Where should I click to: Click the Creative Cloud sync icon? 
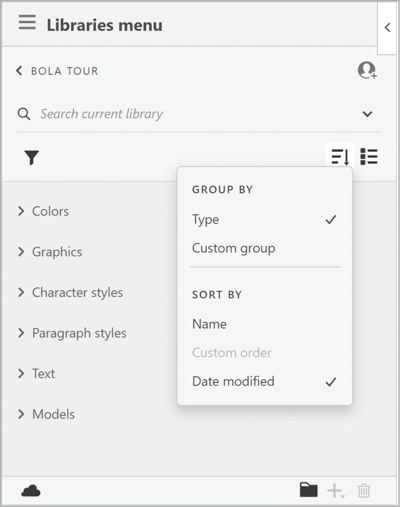click(x=31, y=491)
